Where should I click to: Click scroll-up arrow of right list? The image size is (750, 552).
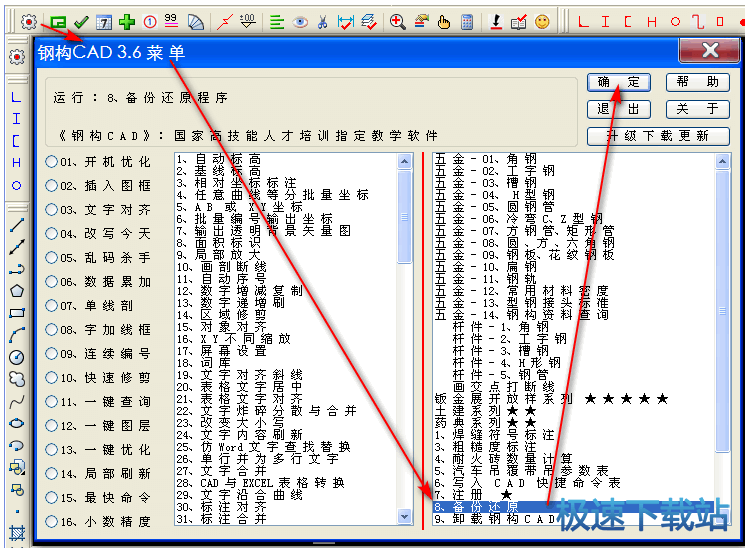[x=722, y=161]
